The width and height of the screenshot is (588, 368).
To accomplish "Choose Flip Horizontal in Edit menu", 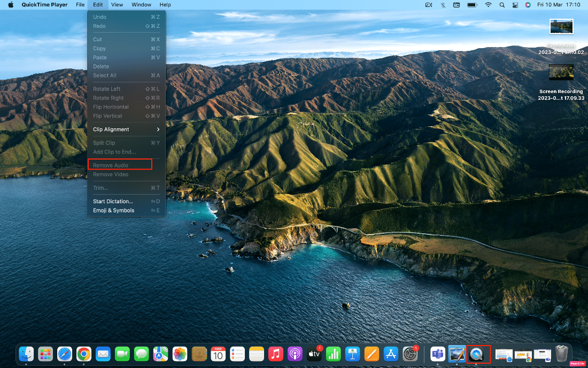I will pyautogui.click(x=126, y=107).
